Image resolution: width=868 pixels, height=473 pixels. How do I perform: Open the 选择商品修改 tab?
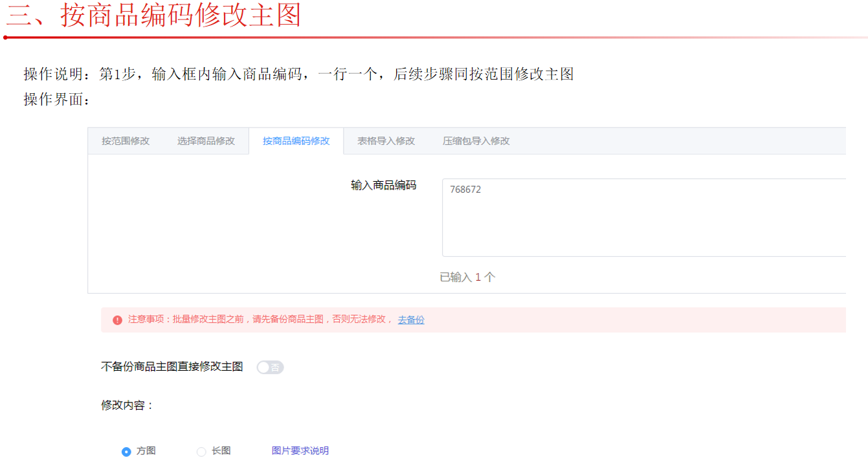(x=206, y=141)
